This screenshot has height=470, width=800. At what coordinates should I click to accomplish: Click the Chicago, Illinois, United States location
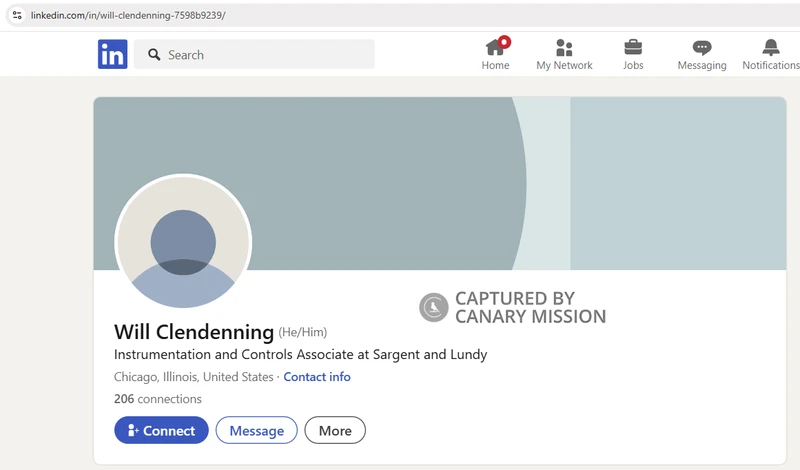coord(193,377)
